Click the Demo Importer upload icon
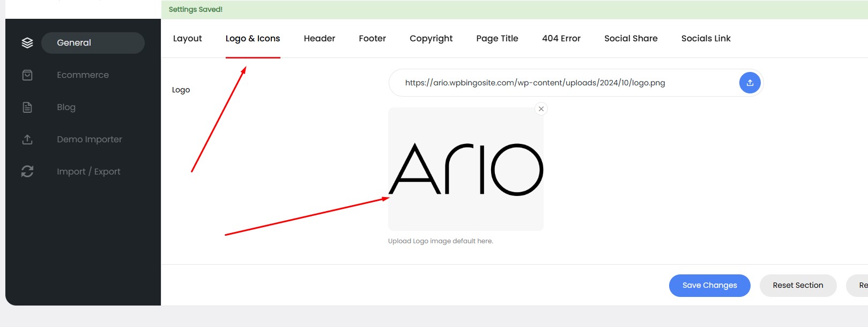The height and width of the screenshot is (327, 868). tap(27, 140)
